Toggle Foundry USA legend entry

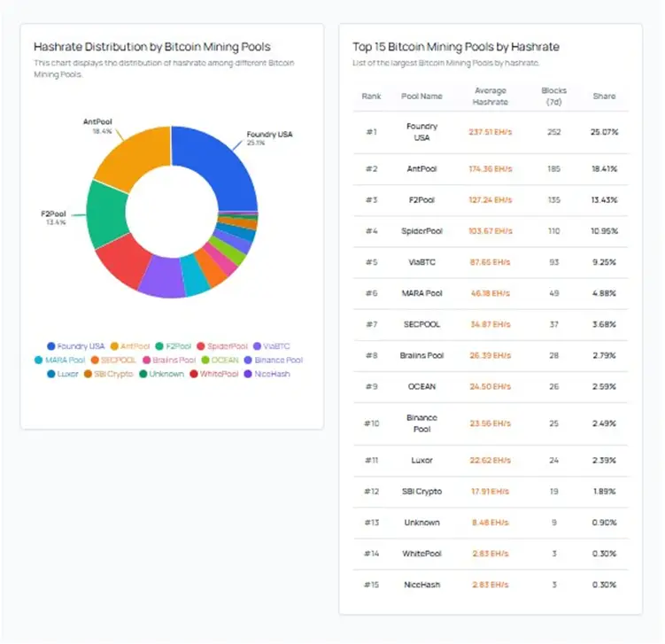(76, 346)
